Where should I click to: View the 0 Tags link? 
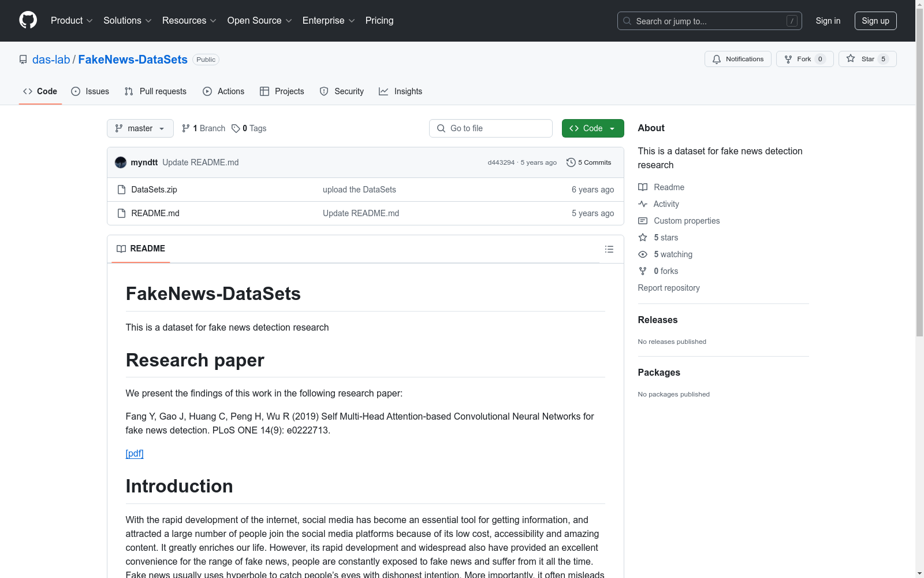click(x=249, y=128)
